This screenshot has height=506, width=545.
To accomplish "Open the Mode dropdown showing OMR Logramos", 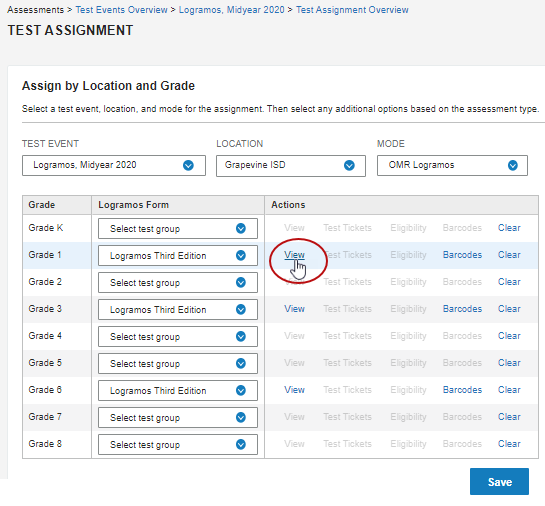I will point(452,165).
